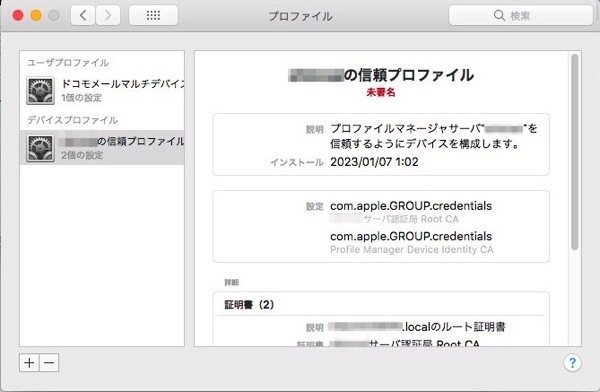This screenshot has width=600, height=392.
Task: Click the デバイスプロファイル section header
Action: coord(72,120)
